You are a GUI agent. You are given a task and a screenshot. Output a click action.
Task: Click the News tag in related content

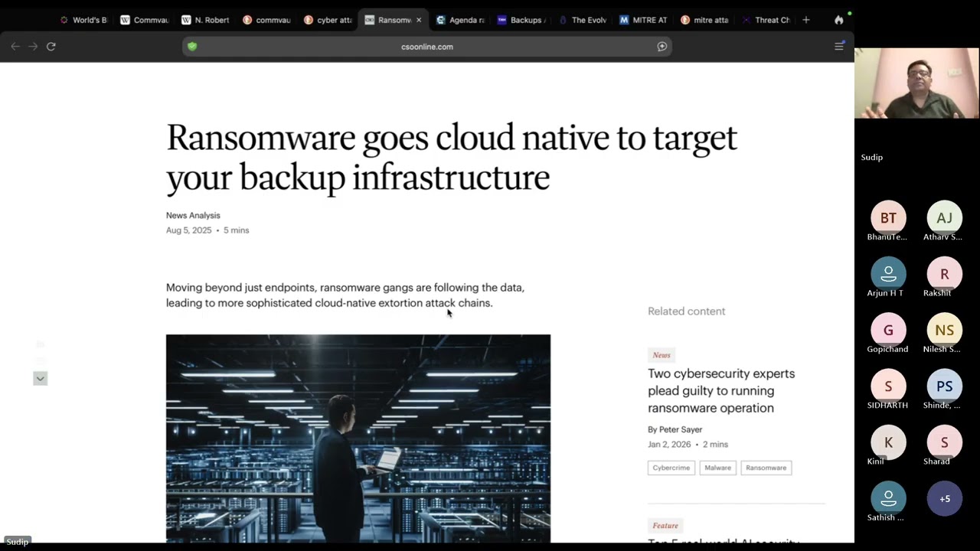point(661,355)
